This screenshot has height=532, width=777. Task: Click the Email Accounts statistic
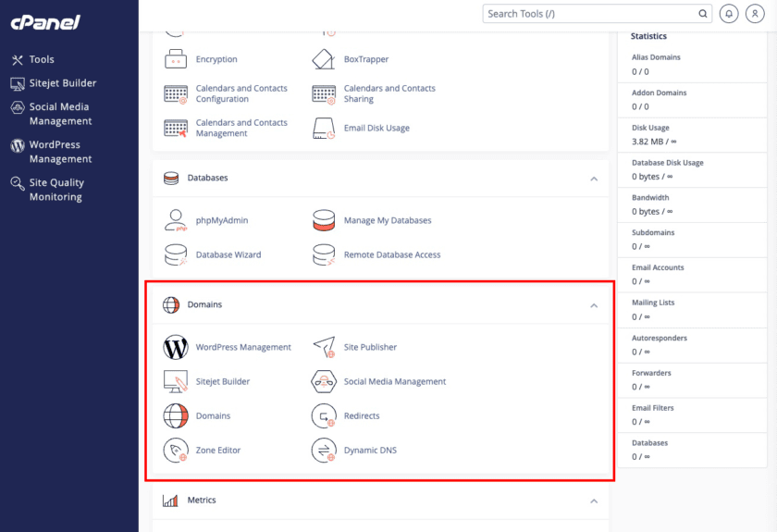[x=692, y=275]
